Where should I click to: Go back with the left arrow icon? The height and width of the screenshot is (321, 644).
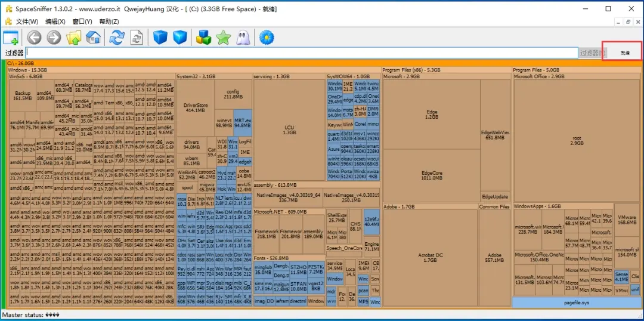click(34, 38)
